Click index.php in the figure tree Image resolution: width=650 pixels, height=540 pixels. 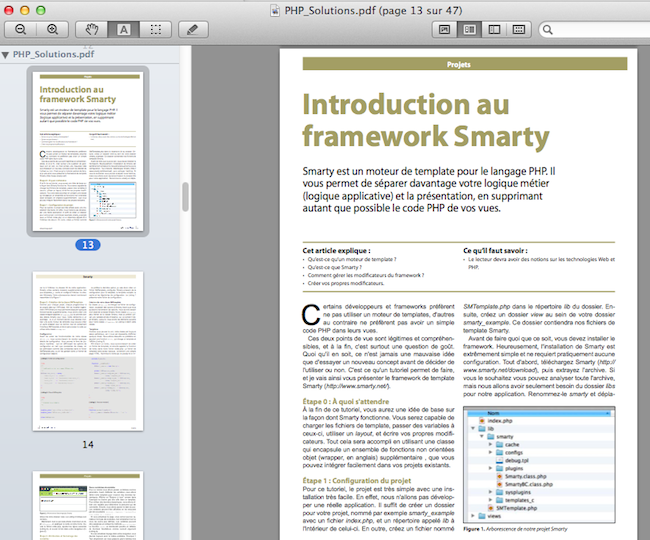pyautogui.click(x=500, y=421)
